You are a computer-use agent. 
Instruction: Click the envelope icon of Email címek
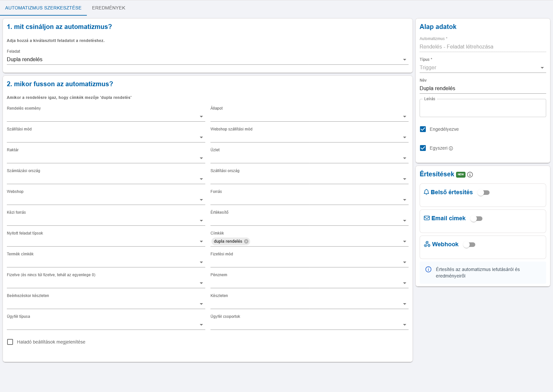tap(427, 218)
